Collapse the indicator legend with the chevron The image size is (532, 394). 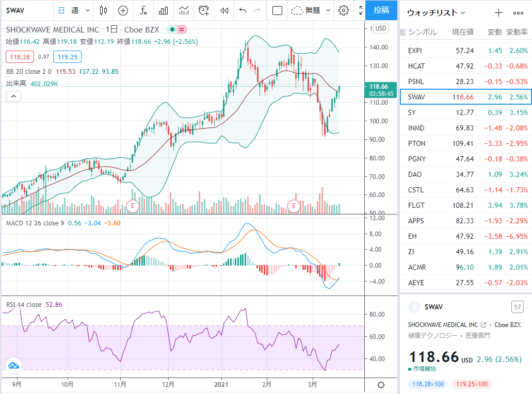click(x=13, y=96)
